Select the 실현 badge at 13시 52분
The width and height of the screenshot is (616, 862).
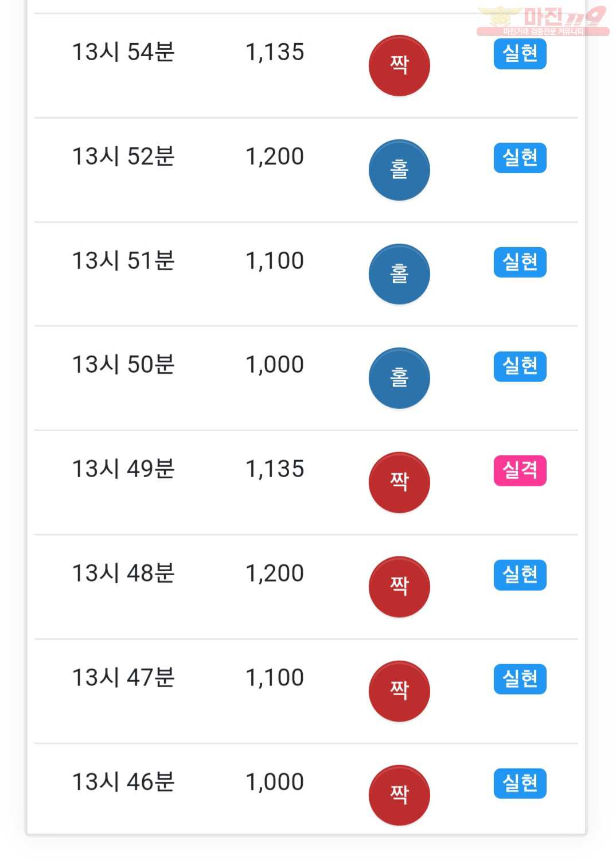point(520,158)
